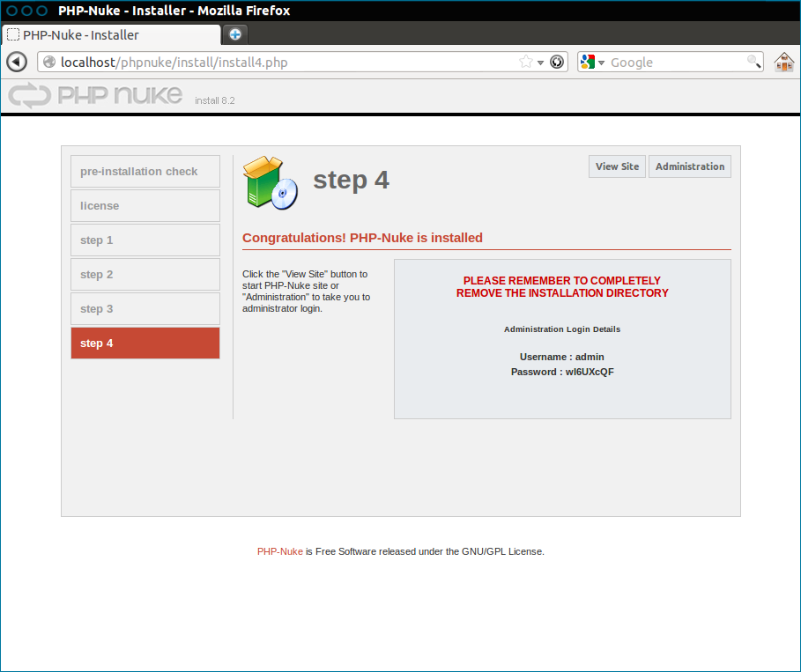Image resolution: width=801 pixels, height=672 pixels.
Task: Click the View Site button
Action: click(x=617, y=166)
